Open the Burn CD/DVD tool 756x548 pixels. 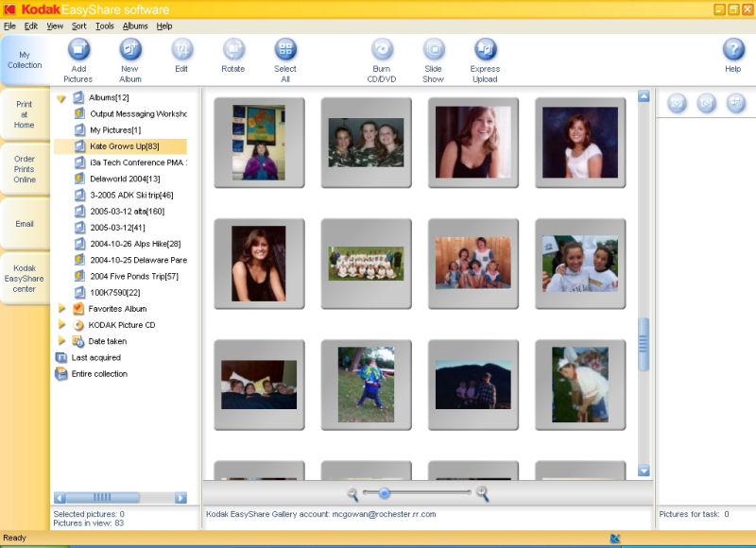pyautogui.click(x=382, y=50)
